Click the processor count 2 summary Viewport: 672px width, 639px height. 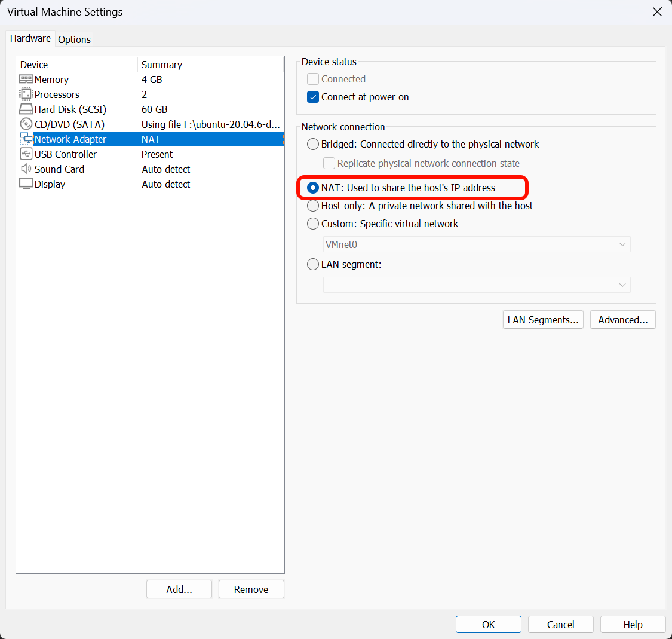click(144, 94)
